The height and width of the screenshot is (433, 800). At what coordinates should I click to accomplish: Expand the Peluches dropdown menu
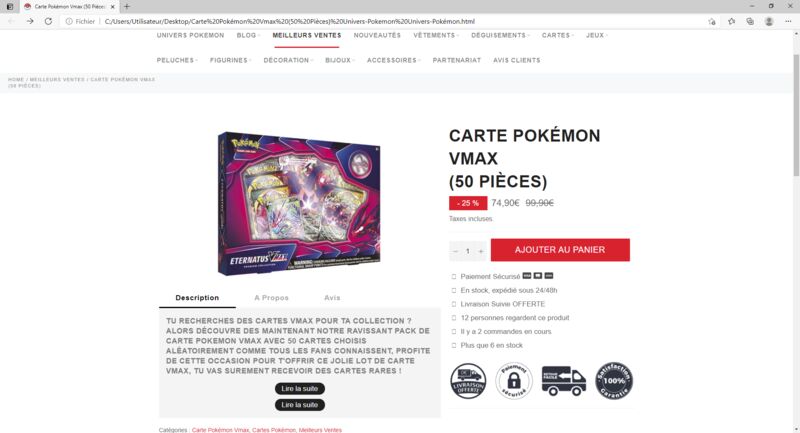point(177,60)
